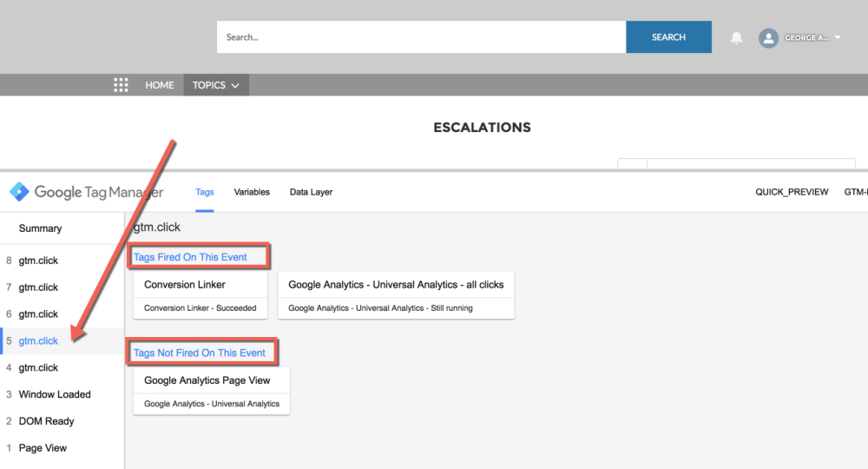Click the ESCALATIONS page heading

tap(482, 128)
